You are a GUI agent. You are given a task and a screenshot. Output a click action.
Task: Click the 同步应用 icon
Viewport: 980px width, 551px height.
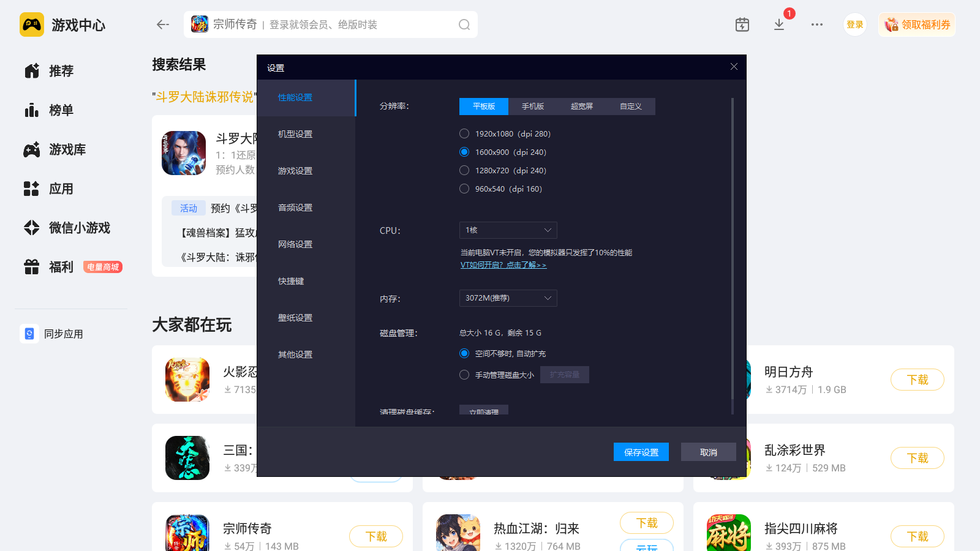(x=29, y=334)
